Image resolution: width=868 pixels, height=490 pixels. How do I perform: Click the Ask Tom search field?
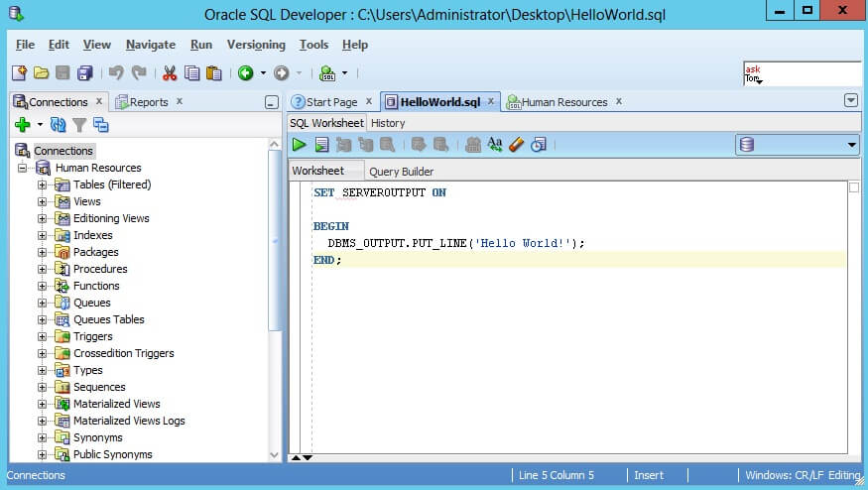click(x=802, y=73)
